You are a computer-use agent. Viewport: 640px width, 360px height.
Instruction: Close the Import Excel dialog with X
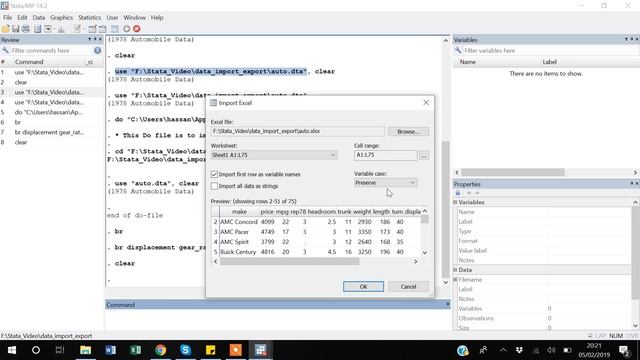426,103
